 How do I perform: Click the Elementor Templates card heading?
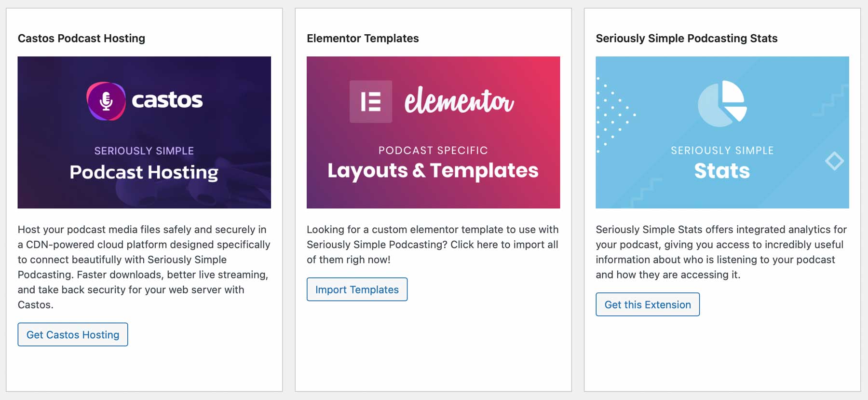tap(363, 38)
